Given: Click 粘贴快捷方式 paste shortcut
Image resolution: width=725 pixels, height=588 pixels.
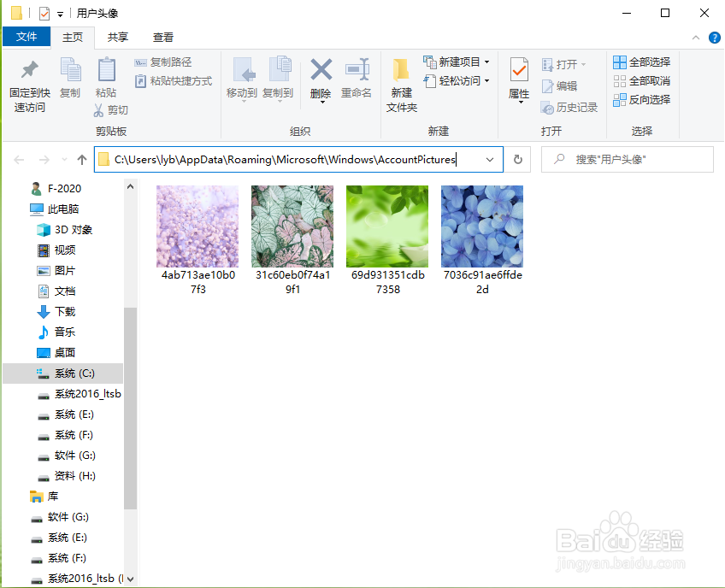Looking at the screenshot, I should click(174, 81).
